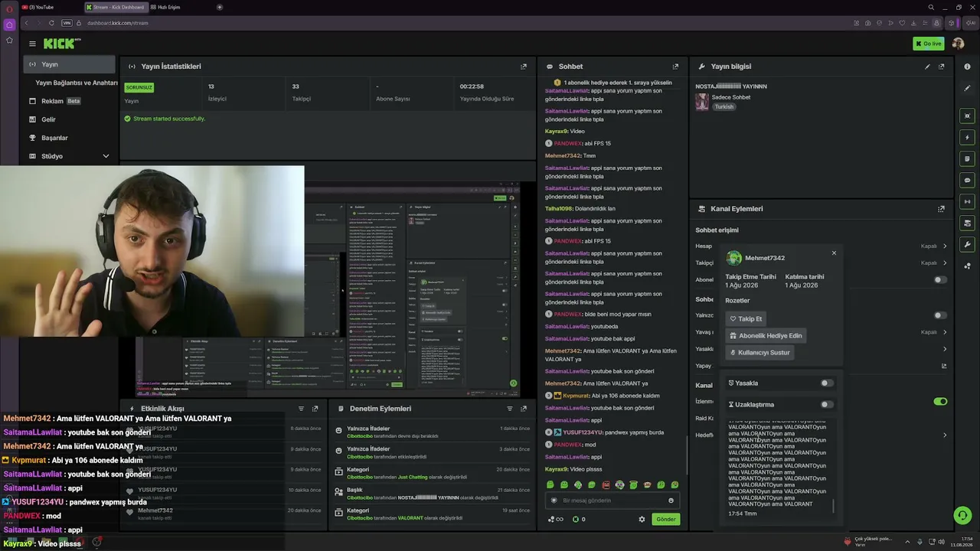
Task: Open the emoji picker in message box
Action: [671, 500]
